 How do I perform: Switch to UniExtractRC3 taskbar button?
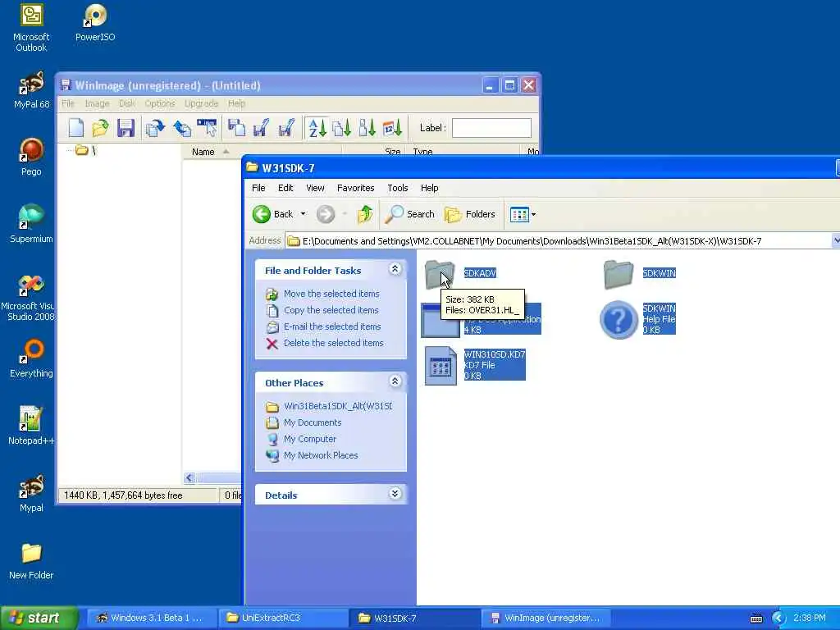[x=281, y=618]
